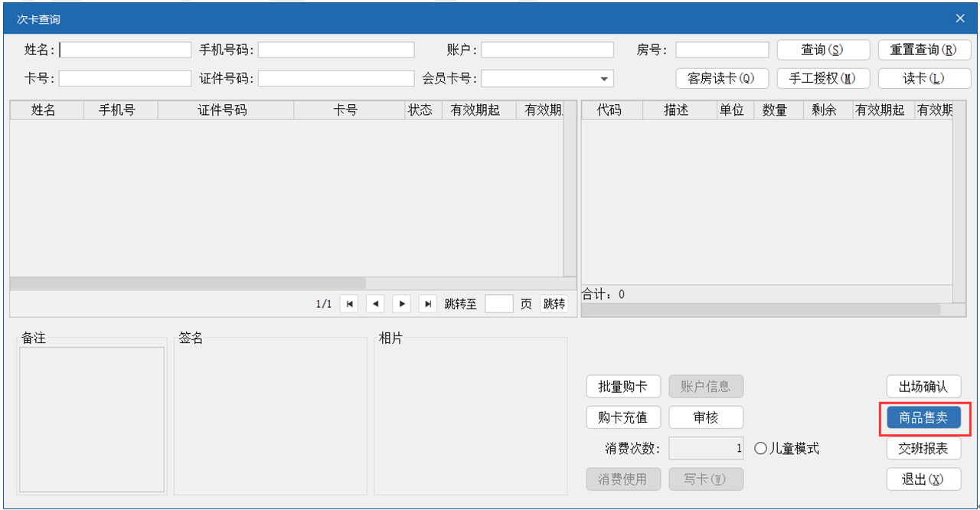Focus the 姓名 input field

125,50
